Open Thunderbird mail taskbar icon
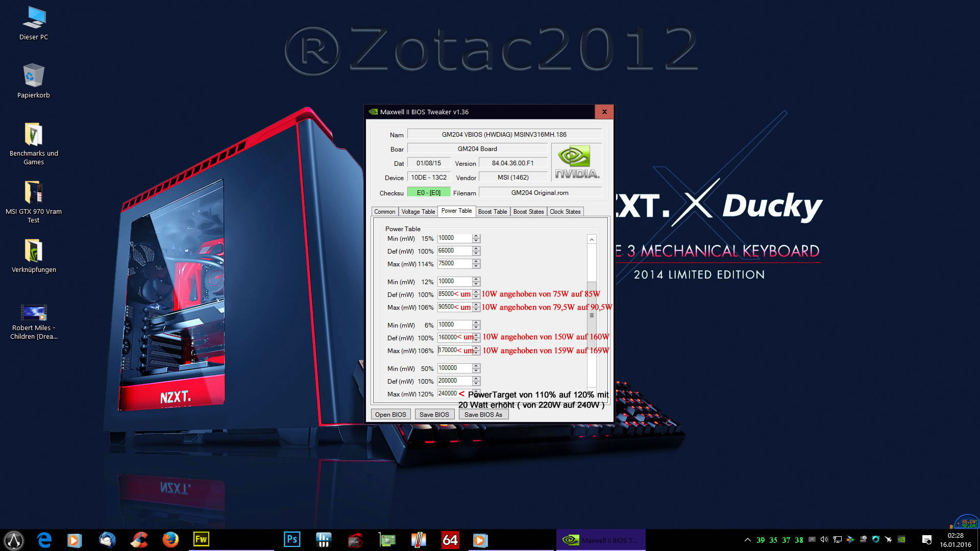Image resolution: width=980 pixels, height=551 pixels. (x=107, y=540)
